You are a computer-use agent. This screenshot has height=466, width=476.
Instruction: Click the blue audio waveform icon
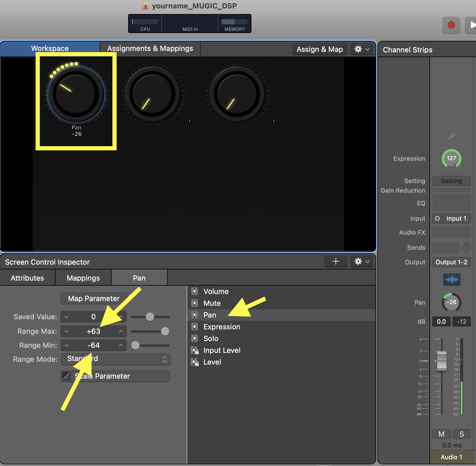click(452, 279)
